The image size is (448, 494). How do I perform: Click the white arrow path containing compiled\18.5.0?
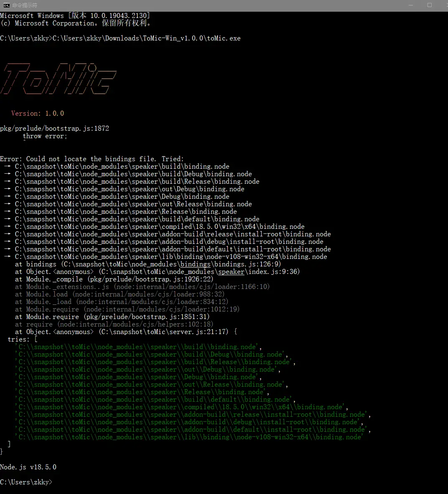(159, 227)
